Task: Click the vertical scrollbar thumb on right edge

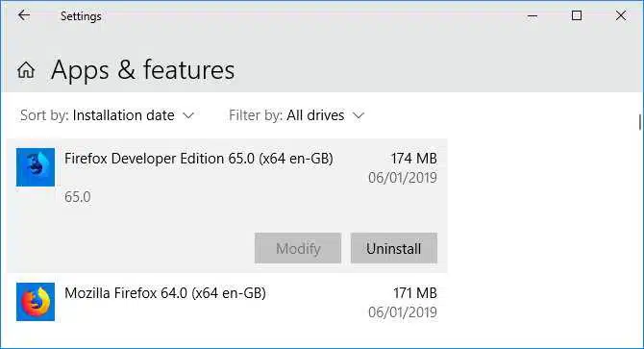Action: 640,122
